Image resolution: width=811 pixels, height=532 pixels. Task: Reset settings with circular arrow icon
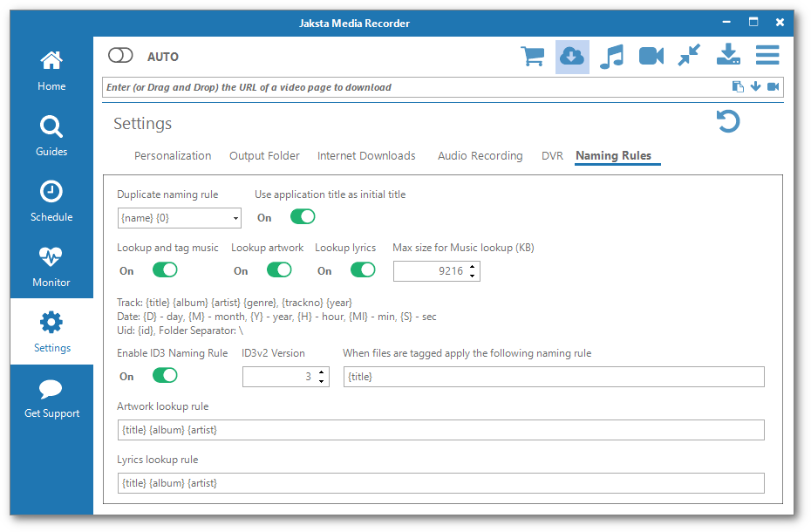tap(728, 121)
